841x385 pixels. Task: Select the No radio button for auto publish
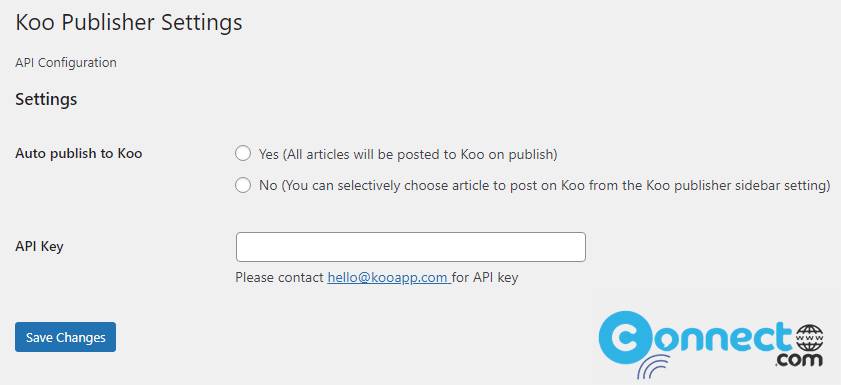coord(243,186)
